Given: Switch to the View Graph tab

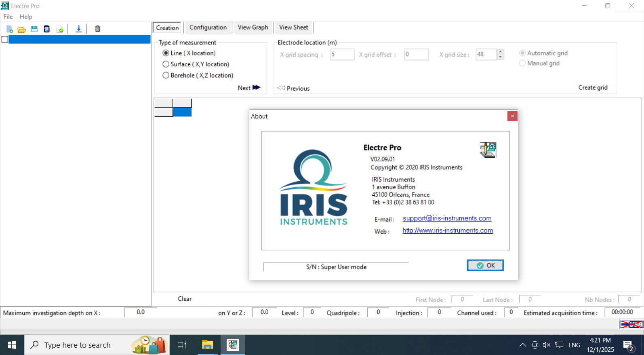Looking at the screenshot, I should point(253,27).
